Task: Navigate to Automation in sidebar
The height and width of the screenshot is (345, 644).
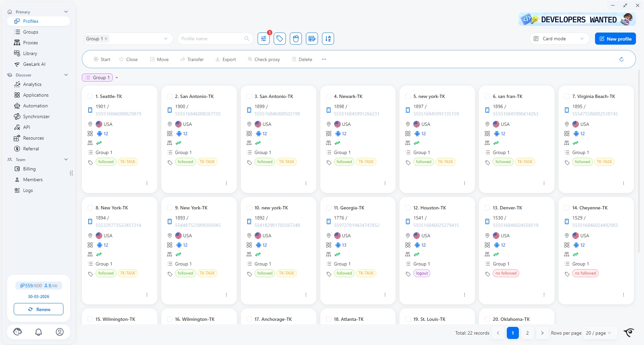Action: 39,106
